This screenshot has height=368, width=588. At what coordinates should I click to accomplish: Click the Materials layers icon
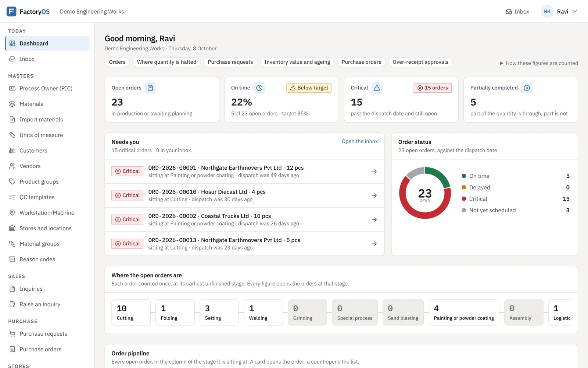coord(12,104)
